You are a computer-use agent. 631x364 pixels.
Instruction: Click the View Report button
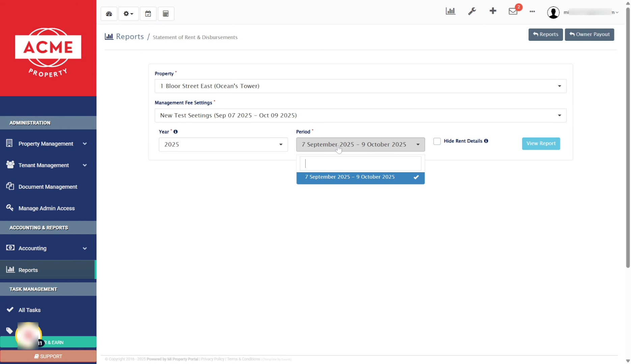click(541, 144)
